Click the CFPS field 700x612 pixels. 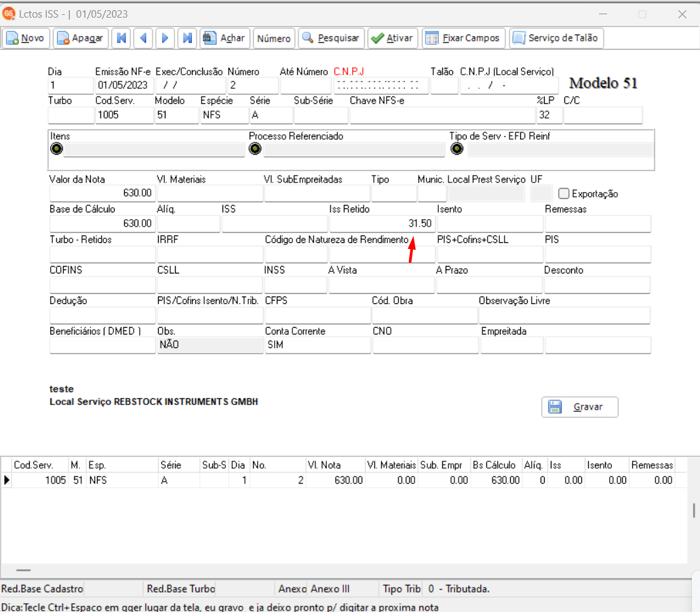[318, 315]
